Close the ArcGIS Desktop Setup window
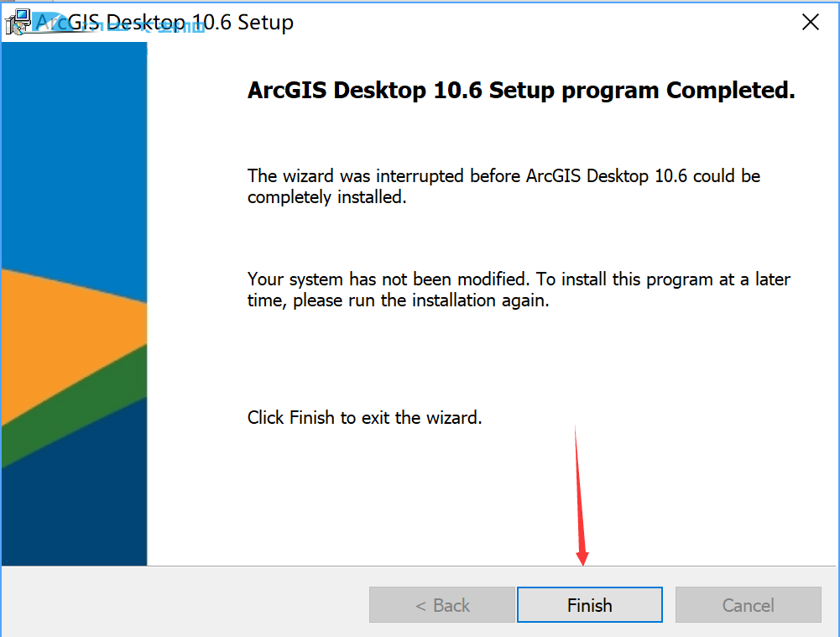 click(x=811, y=22)
